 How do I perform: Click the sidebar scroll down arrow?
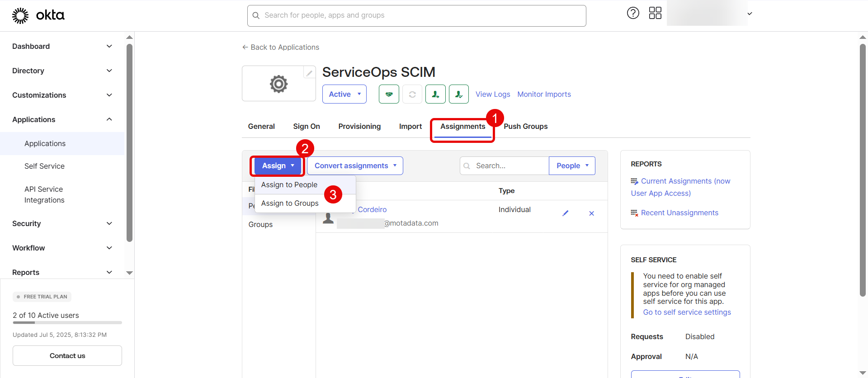pyautogui.click(x=129, y=273)
